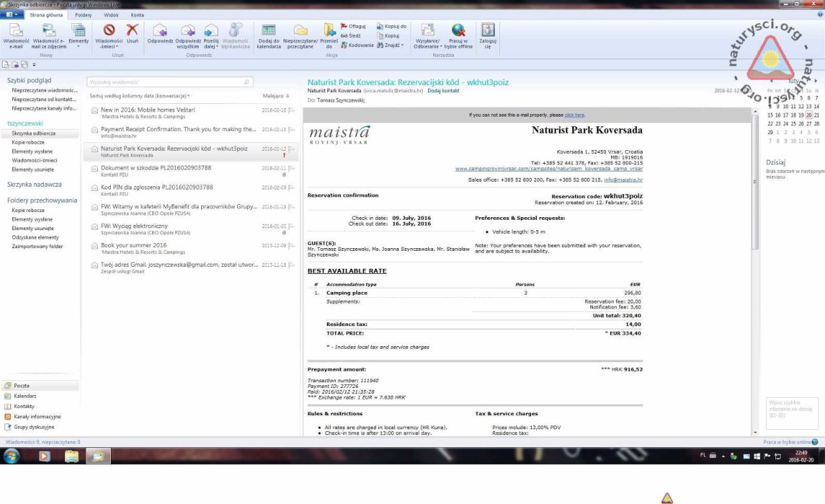Collapse Foldery przechowywania section

[42, 200]
